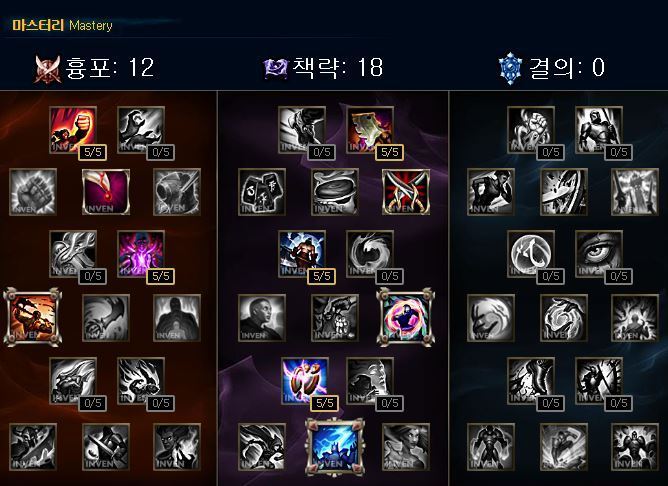Screen dimensions: 668x486
Task: Select the framed orange warrior mastery in Ferocity
Action: (x=33, y=317)
